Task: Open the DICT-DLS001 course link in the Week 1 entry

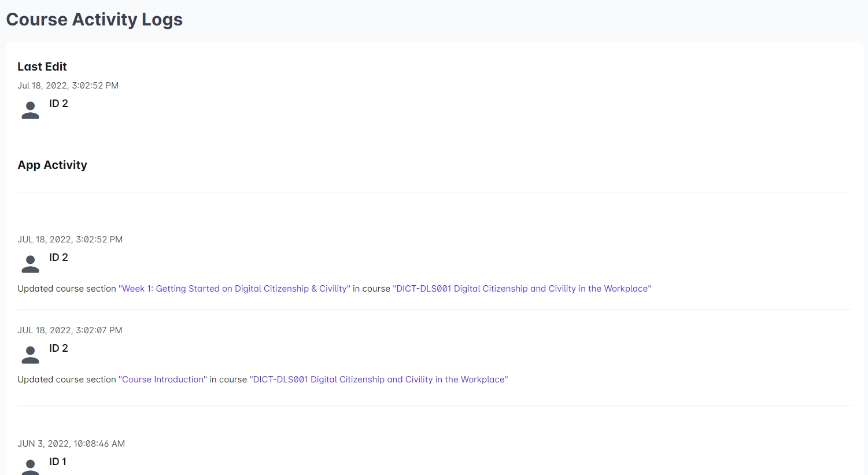Action: click(x=522, y=289)
